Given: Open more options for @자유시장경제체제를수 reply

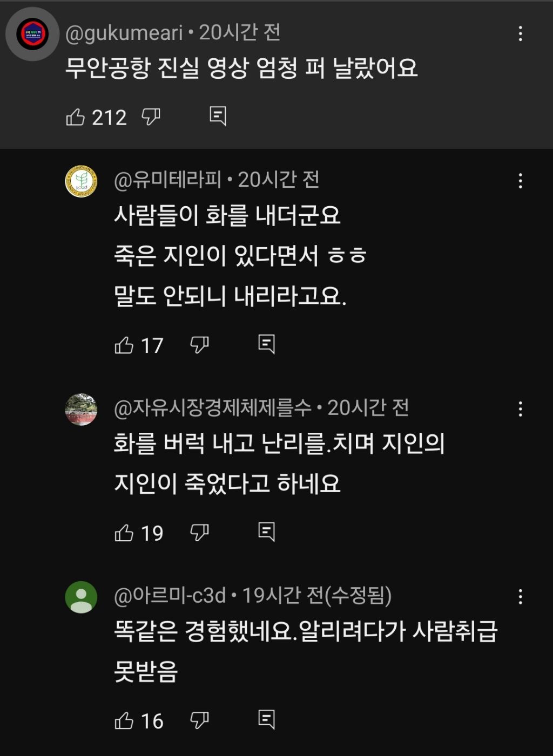Looking at the screenshot, I should pos(520,409).
